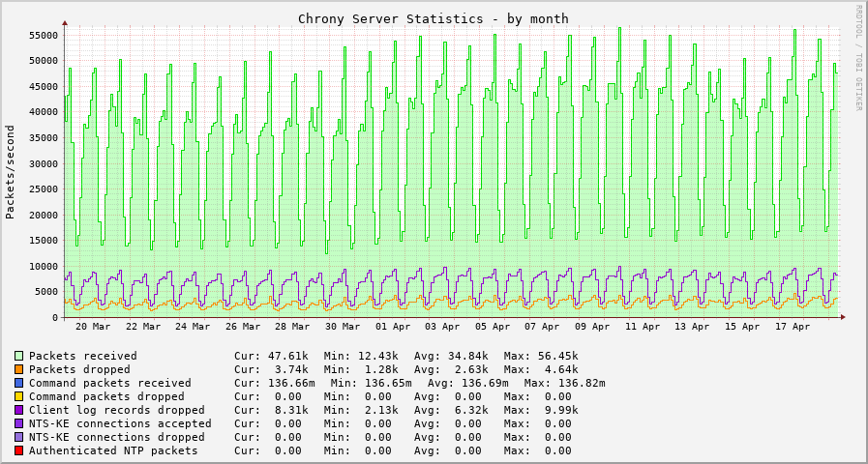Screen dimensions: 868x464
Task: Click the '30000' y-axis tick label
Action: (43, 163)
